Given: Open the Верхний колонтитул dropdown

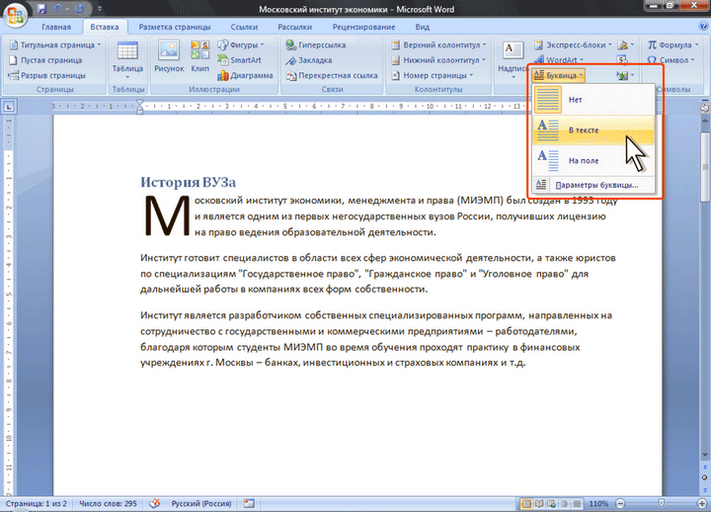Looking at the screenshot, I should point(438,45).
